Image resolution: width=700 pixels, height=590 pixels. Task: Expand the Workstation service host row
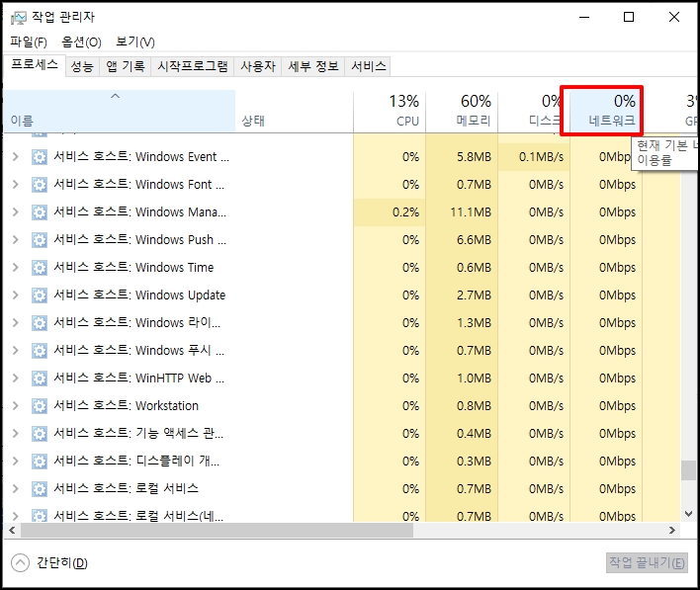(x=16, y=405)
